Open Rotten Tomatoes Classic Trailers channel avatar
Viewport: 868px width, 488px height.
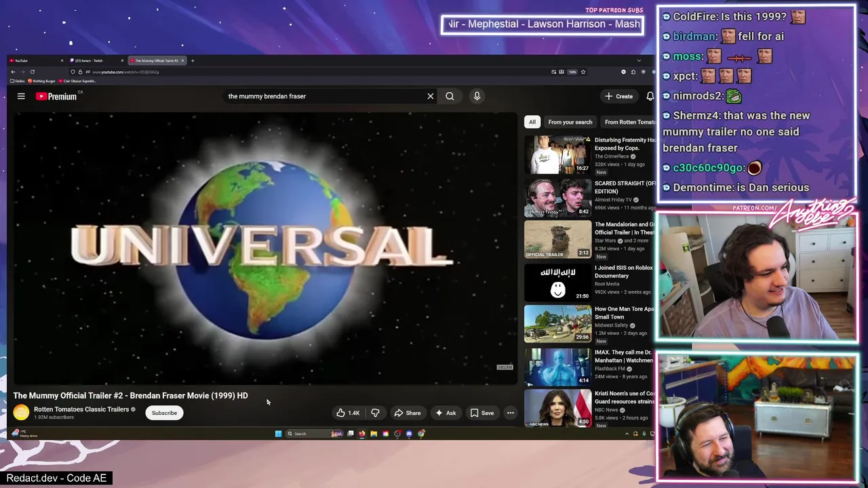[x=22, y=412]
